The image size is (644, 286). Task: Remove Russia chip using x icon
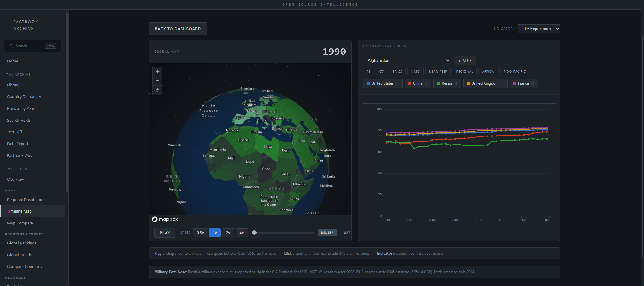coord(456,84)
